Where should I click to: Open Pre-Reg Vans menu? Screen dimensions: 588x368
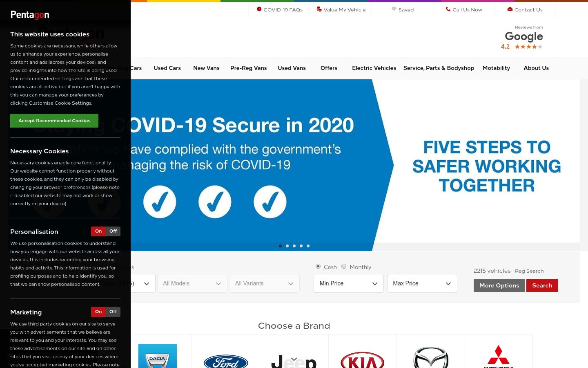pos(248,68)
